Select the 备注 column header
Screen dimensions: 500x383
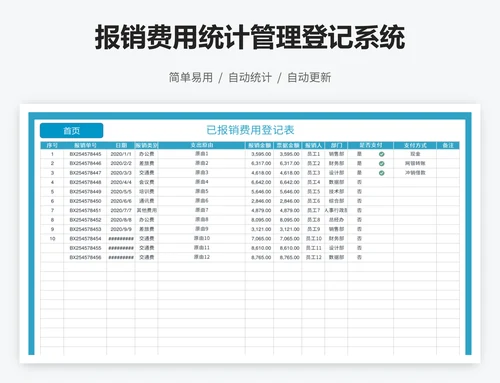click(x=448, y=145)
